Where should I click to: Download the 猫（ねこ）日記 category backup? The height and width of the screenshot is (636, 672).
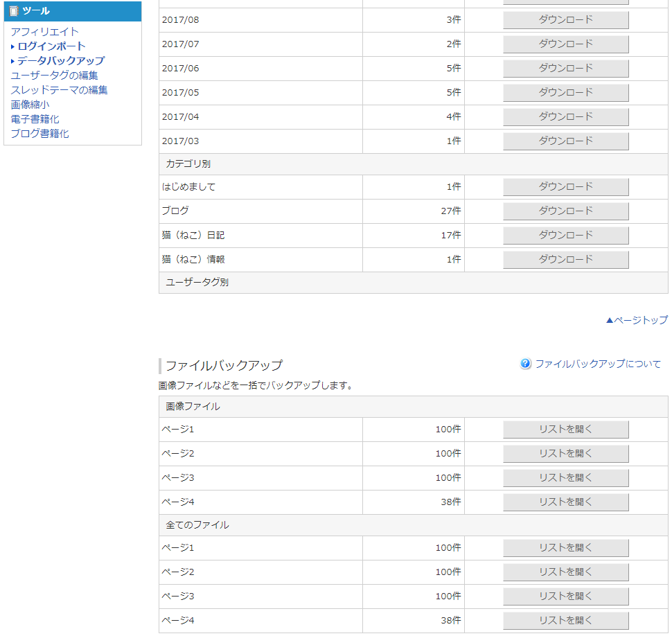566,236
